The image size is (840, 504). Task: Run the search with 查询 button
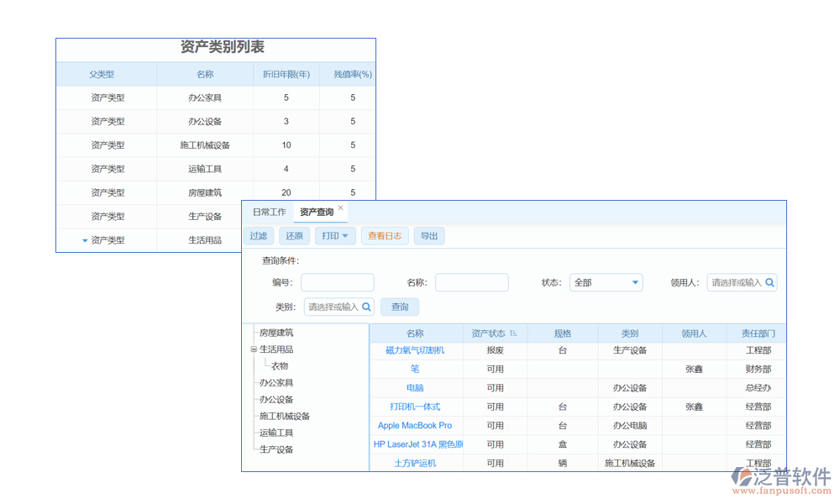coord(400,307)
